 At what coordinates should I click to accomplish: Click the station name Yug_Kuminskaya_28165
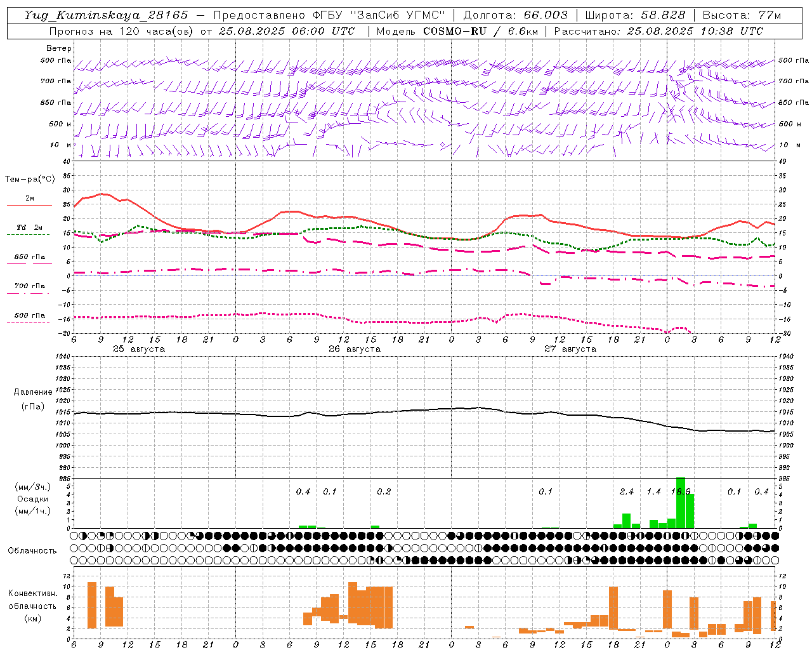tap(106, 15)
